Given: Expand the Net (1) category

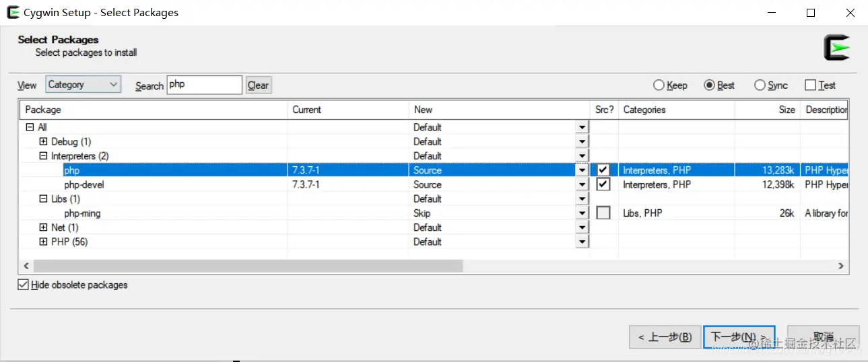Looking at the screenshot, I should (43, 227).
